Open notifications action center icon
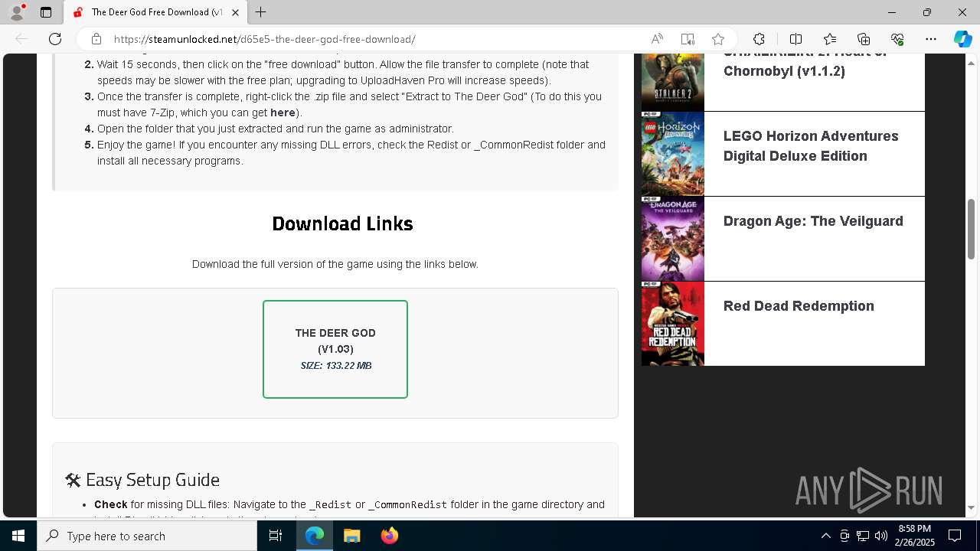 click(955, 536)
